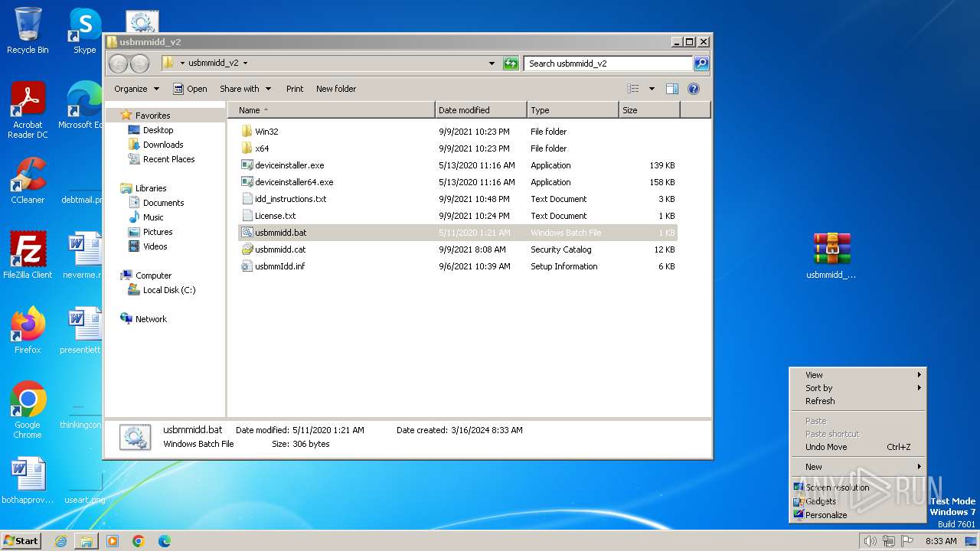
Task: Expand the usbmmidd_v2 breadcrumb arrow
Action: (245, 64)
